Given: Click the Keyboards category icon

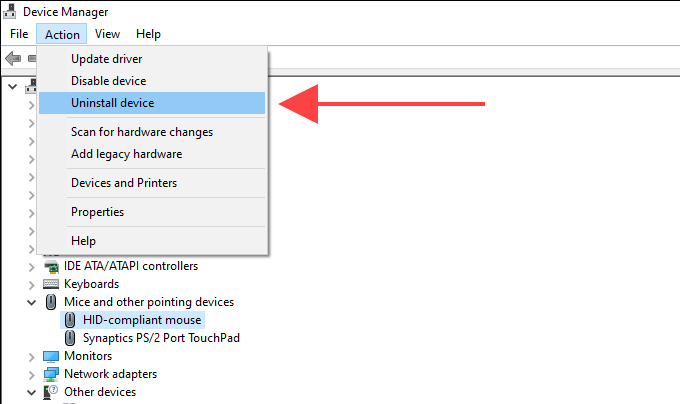Looking at the screenshot, I should pos(51,284).
